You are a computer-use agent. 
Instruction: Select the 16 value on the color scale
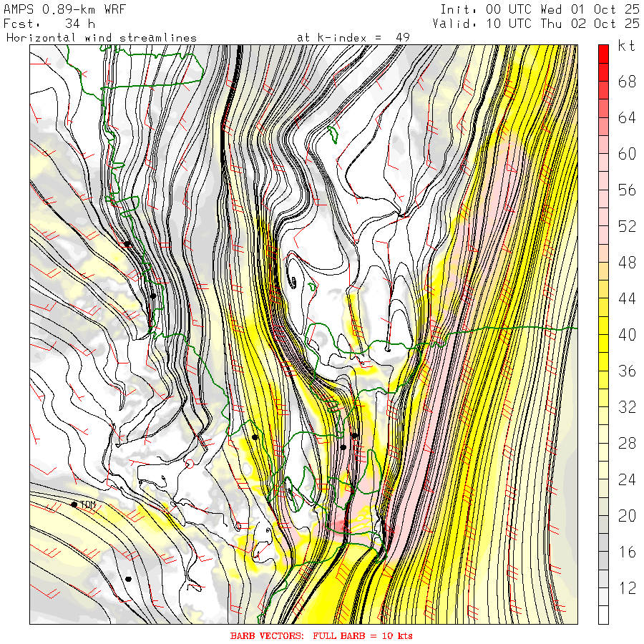(627, 552)
